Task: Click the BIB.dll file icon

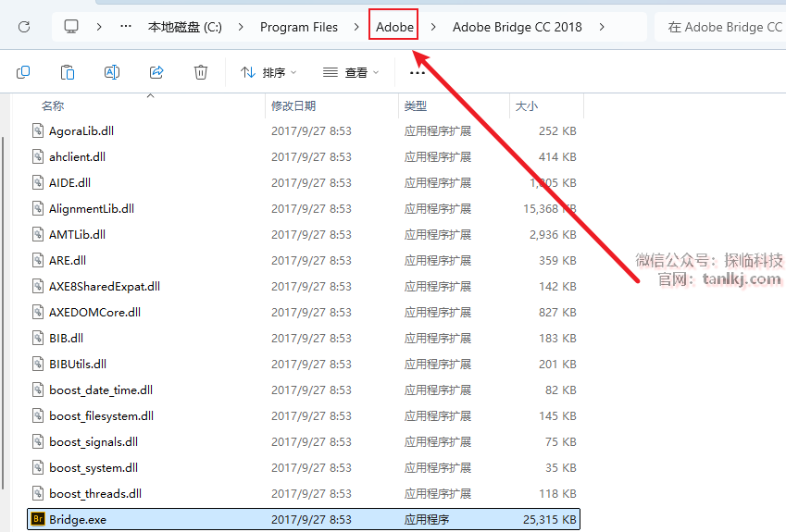Action: point(38,338)
